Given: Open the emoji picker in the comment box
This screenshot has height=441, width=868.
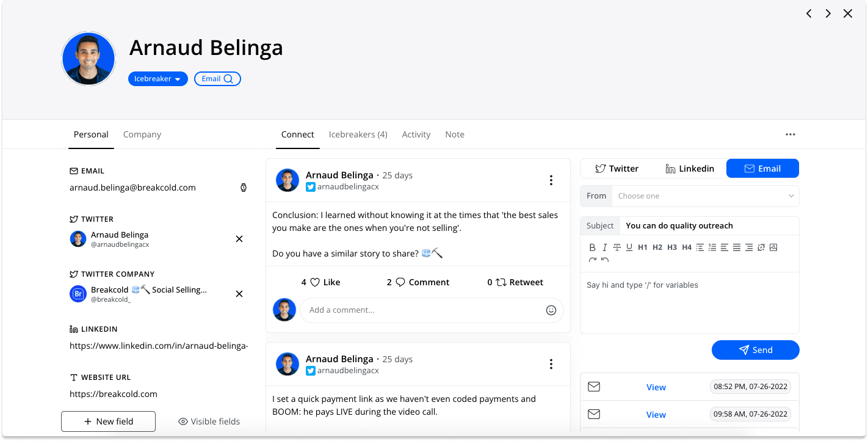Looking at the screenshot, I should coord(551,310).
